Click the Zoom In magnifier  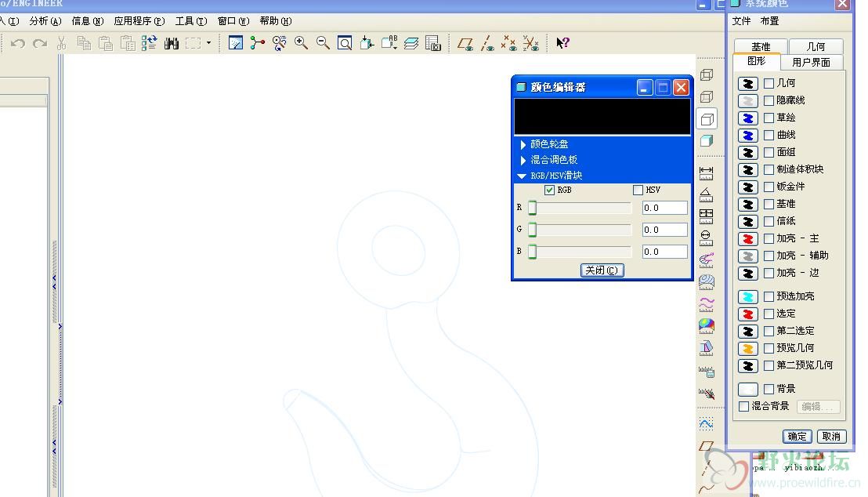[301, 43]
